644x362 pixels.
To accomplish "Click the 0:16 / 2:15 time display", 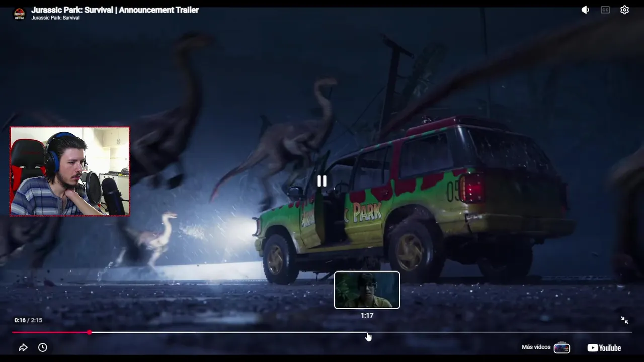I will click(x=28, y=320).
